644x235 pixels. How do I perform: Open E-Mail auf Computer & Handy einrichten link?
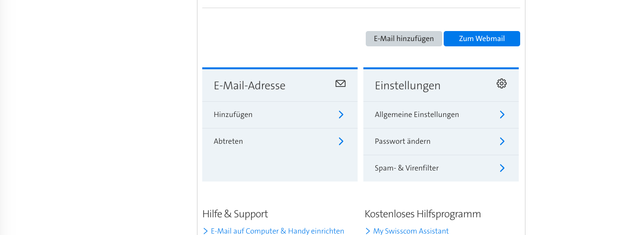[277, 231]
